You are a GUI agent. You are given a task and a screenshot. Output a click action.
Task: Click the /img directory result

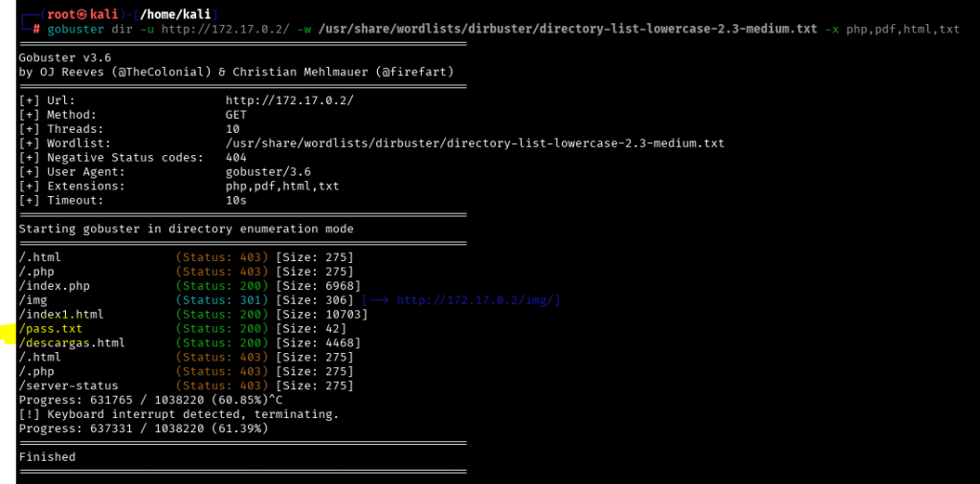(33, 300)
